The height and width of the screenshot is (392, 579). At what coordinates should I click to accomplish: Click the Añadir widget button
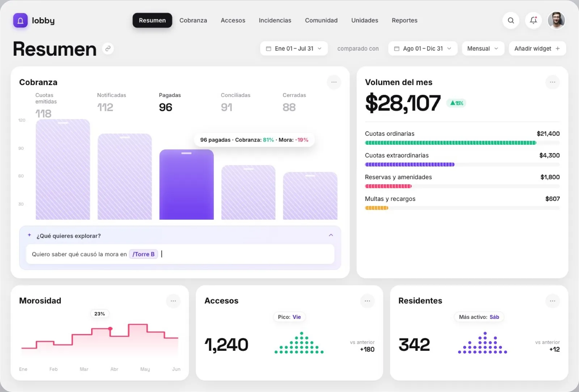click(x=537, y=49)
